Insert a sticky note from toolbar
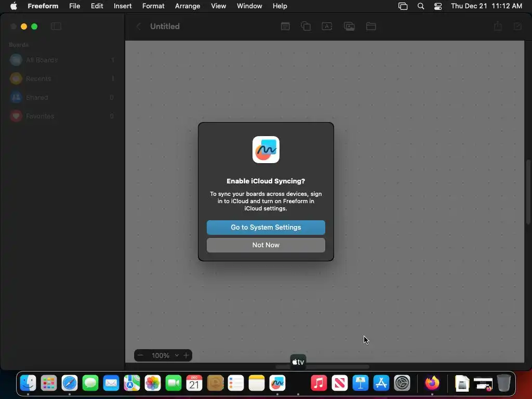 click(x=285, y=26)
